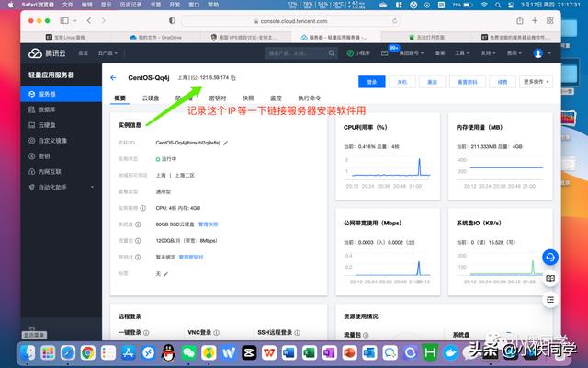
Task: Show the Safari tab overview grid icon
Action: tap(549, 20)
